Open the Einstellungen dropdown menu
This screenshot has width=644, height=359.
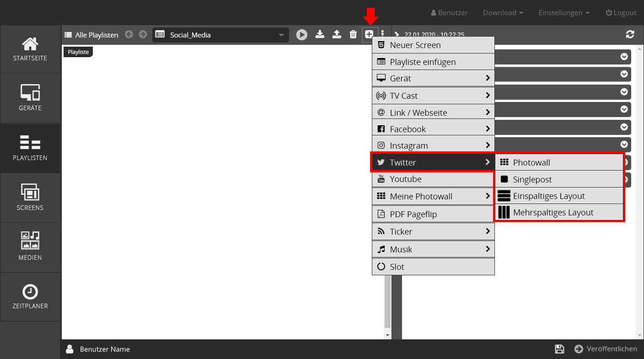click(x=564, y=13)
